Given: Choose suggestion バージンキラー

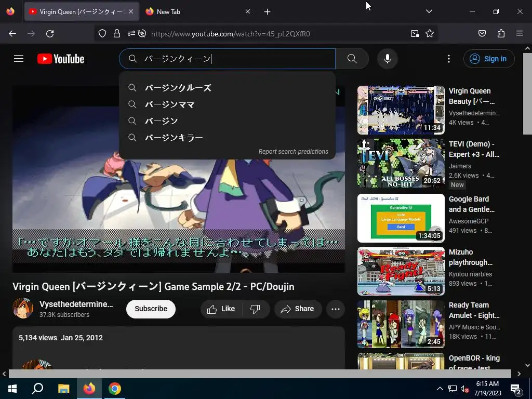Looking at the screenshot, I should point(228,138).
